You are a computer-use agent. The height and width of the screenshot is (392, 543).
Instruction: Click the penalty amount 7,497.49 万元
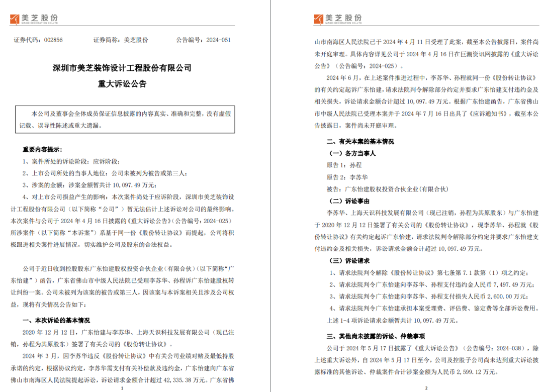point(513,284)
